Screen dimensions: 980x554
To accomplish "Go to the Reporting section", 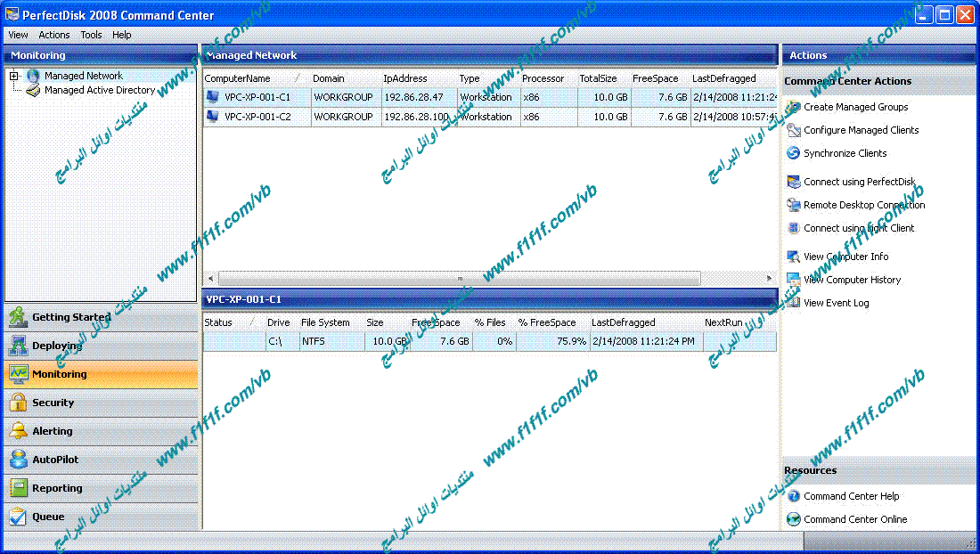I will point(57,488).
